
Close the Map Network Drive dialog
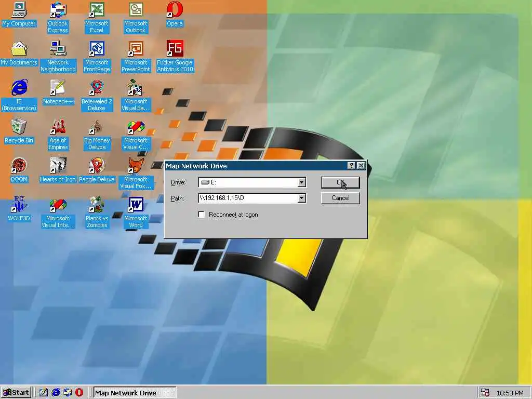[x=361, y=166]
